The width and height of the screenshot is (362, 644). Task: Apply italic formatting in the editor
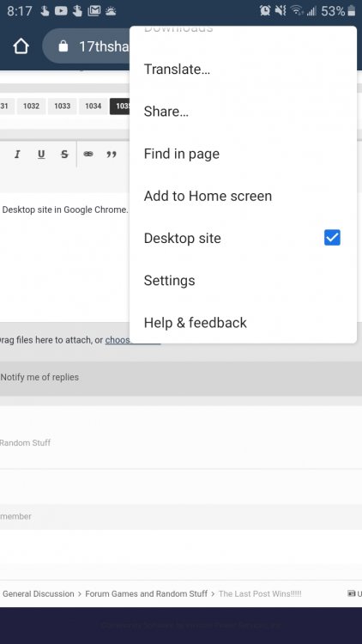pyautogui.click(x=17, y=155)
